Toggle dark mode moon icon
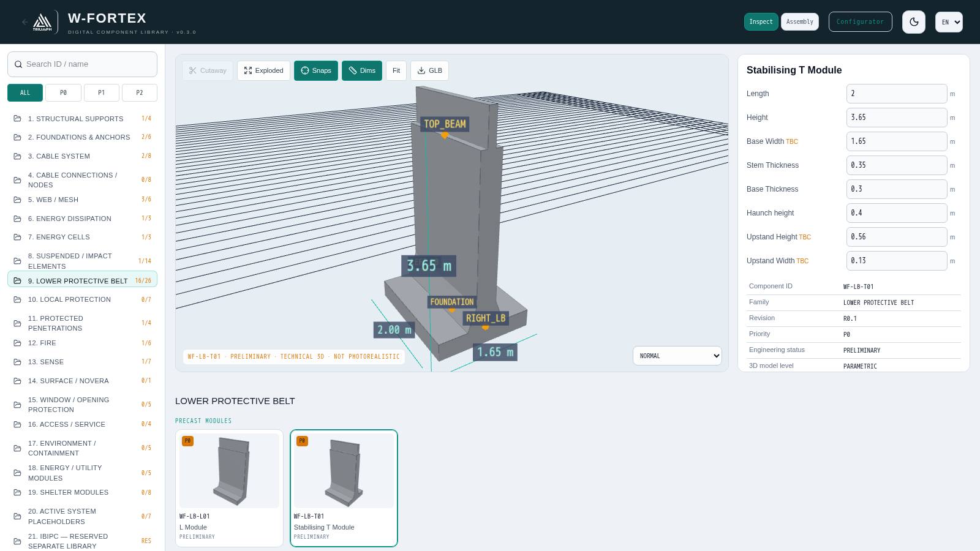The height and width of the screenshot is (551, 980). [x=914, y=22]
